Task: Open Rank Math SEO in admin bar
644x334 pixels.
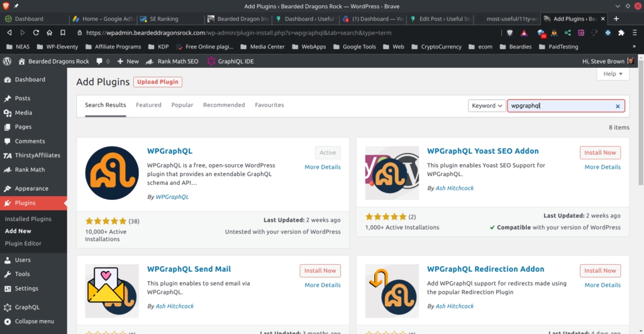Action: [x=172, y=61]
